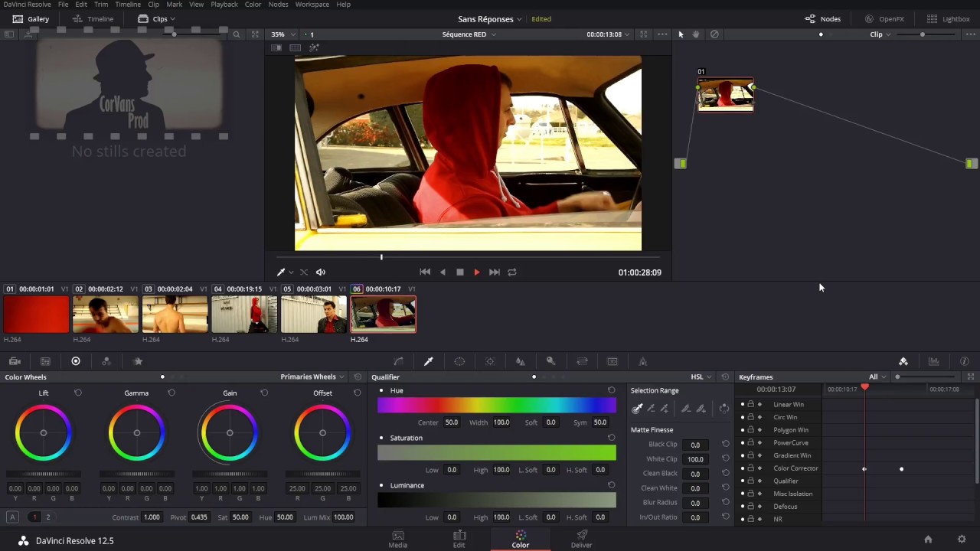Switch to the Deliver page tab
The width and height of the screenshot is (980, 551).
tap(581, 539)
